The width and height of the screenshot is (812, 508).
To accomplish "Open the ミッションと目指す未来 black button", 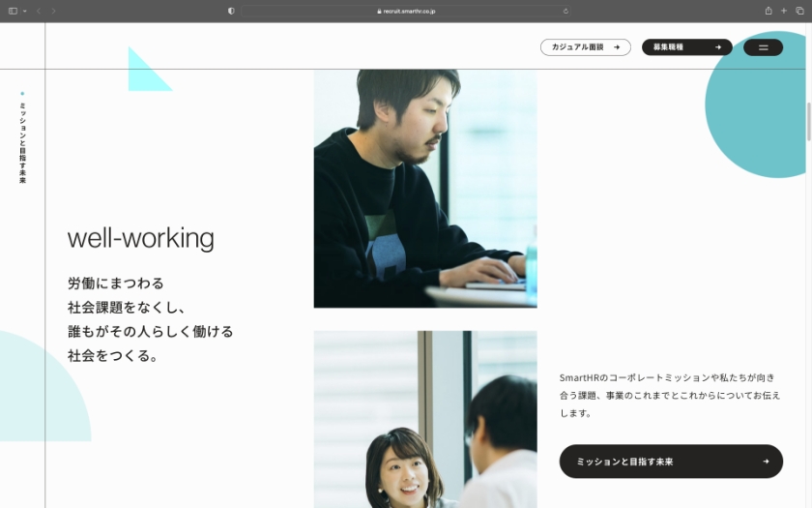I will (x=671, y=462).
